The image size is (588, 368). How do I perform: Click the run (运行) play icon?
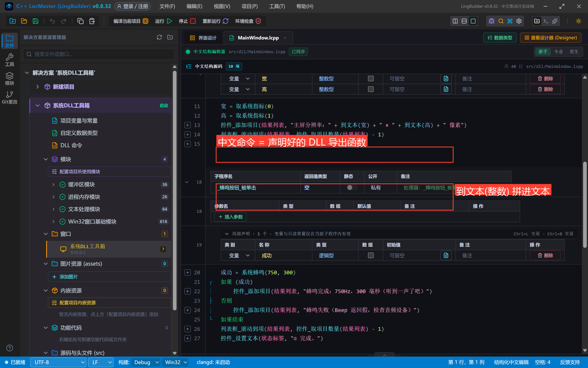coord(170,21)
